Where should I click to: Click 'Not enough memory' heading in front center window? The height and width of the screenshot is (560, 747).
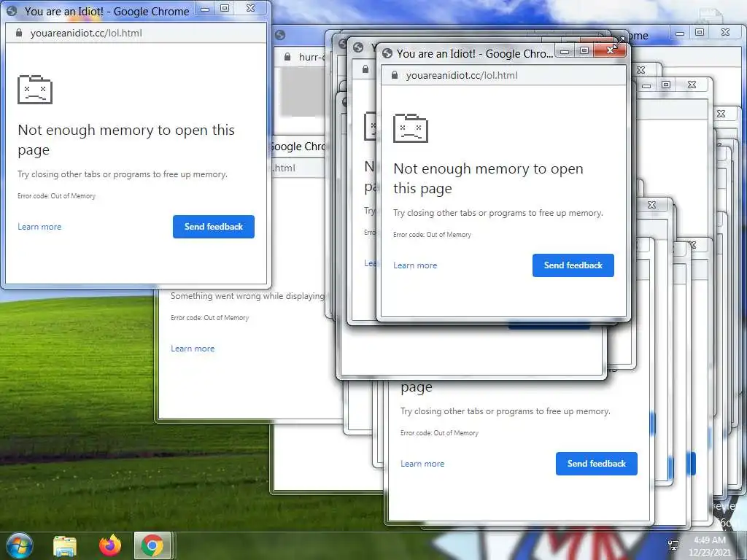click(488, 179)
